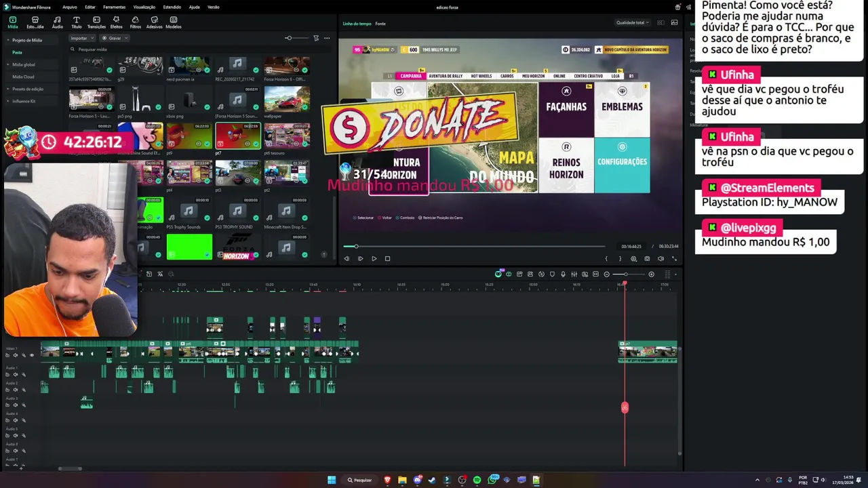Play the preview video
This screenshot has width=868, height=488.
click(x=374, y=258)
